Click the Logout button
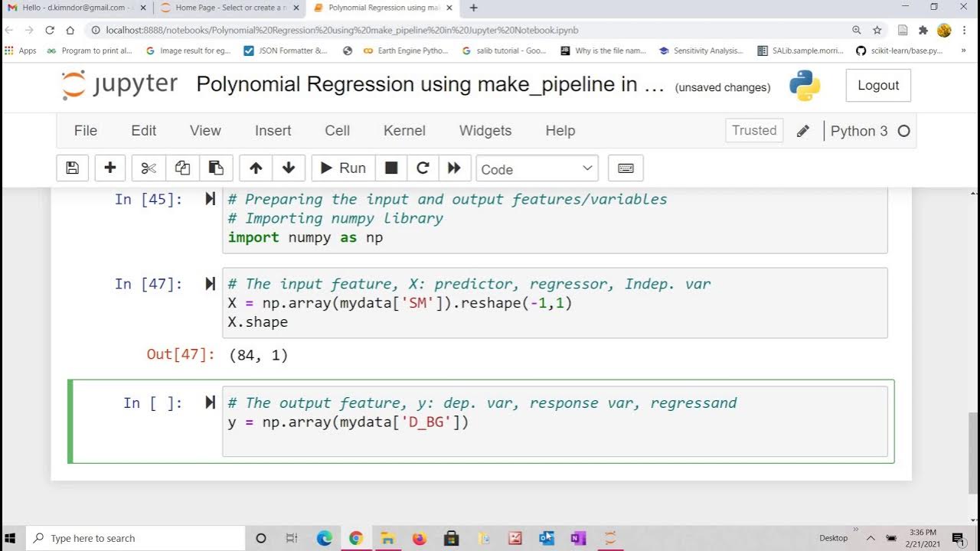Viewport: 980px width, 551px height. [x=878, y=86]
